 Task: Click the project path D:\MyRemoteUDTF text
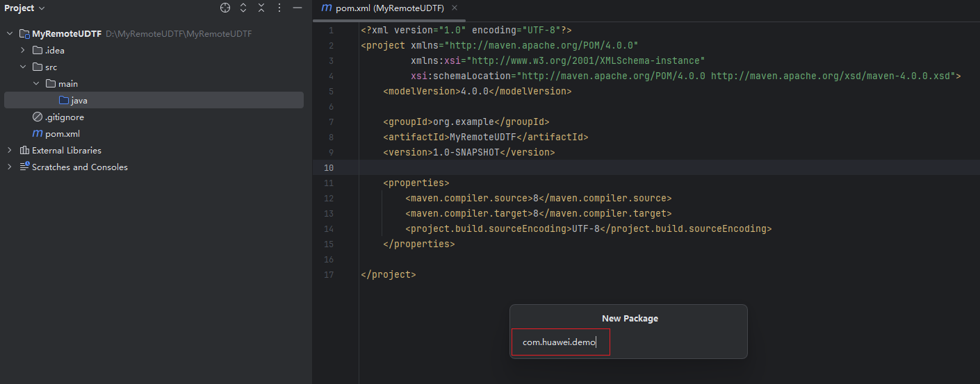pos(179,34)
